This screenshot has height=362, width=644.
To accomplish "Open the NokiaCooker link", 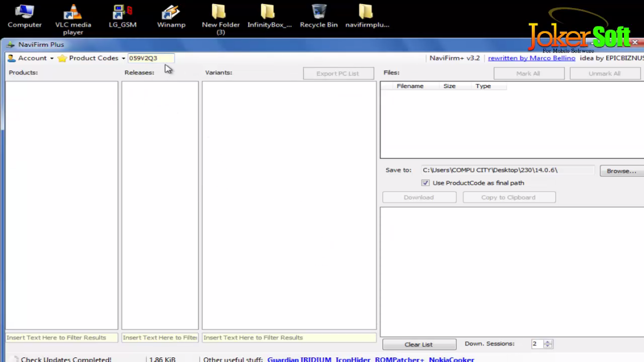I will [452, 359].
